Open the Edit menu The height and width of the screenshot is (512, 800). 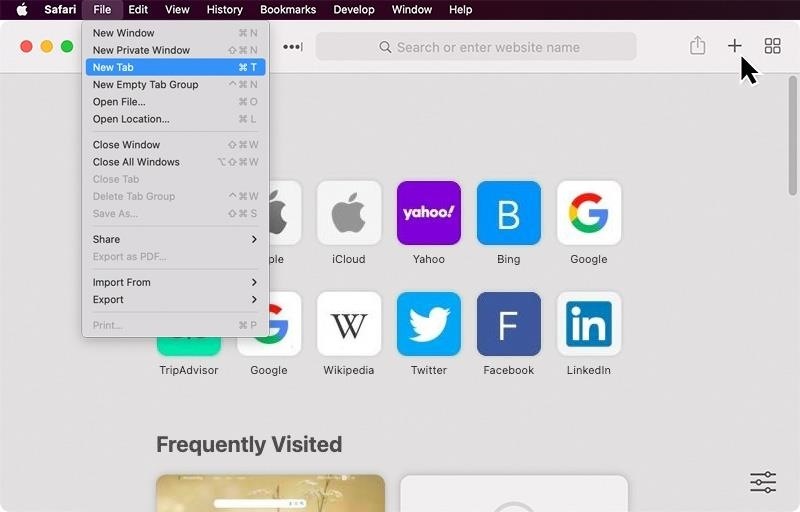click(x=138, y=10)
